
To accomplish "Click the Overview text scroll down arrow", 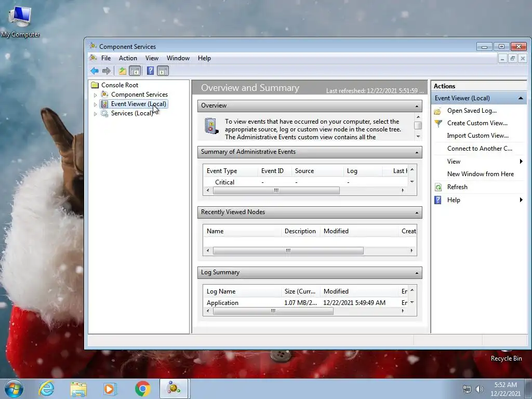I will [418, 137].
